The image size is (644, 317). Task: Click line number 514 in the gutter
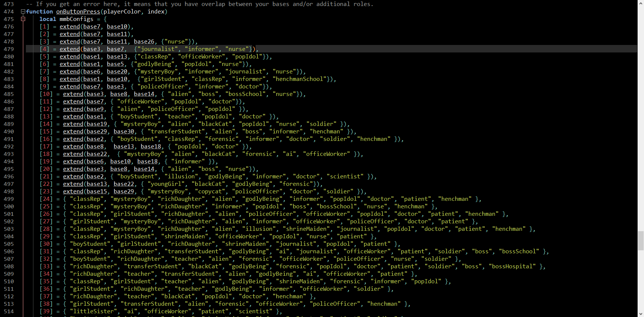[9, 311]
